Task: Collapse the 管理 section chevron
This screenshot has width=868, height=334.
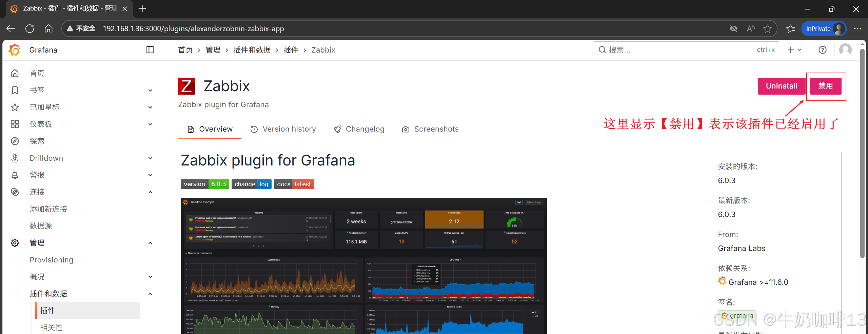Action: (151, 243)
